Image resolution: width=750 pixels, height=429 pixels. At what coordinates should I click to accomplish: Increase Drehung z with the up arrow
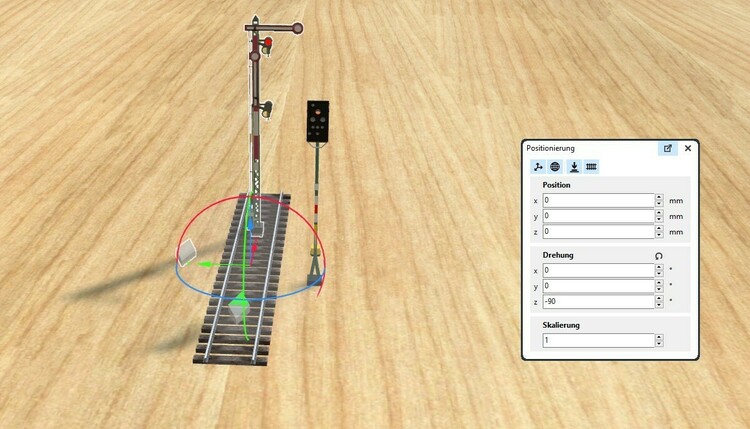coord(659,298)
